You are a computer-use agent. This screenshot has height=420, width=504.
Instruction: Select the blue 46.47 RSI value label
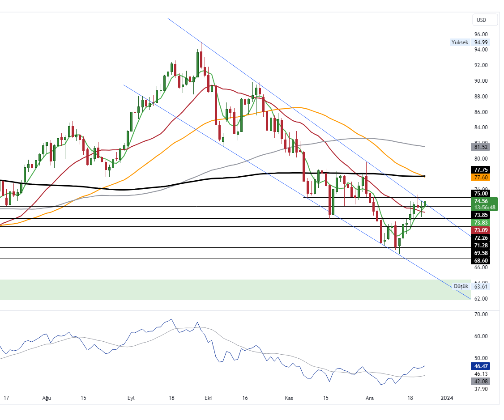click(x=481, y=366)
